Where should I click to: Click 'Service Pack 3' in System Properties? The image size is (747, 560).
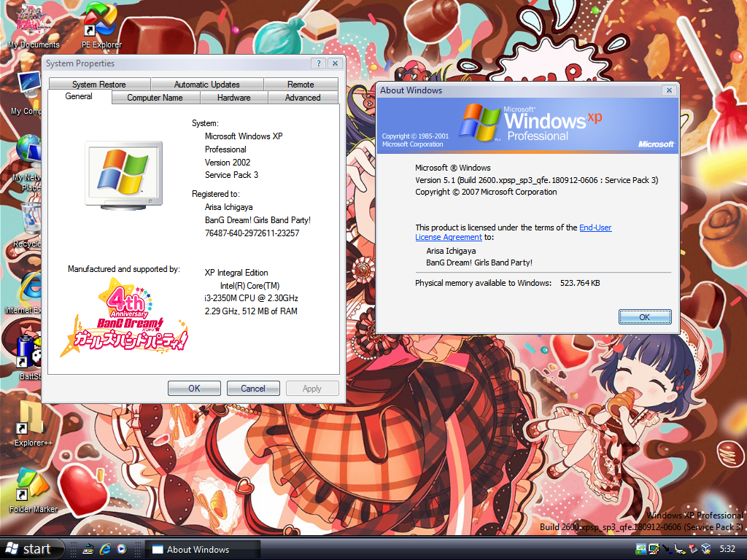[231, 175]
